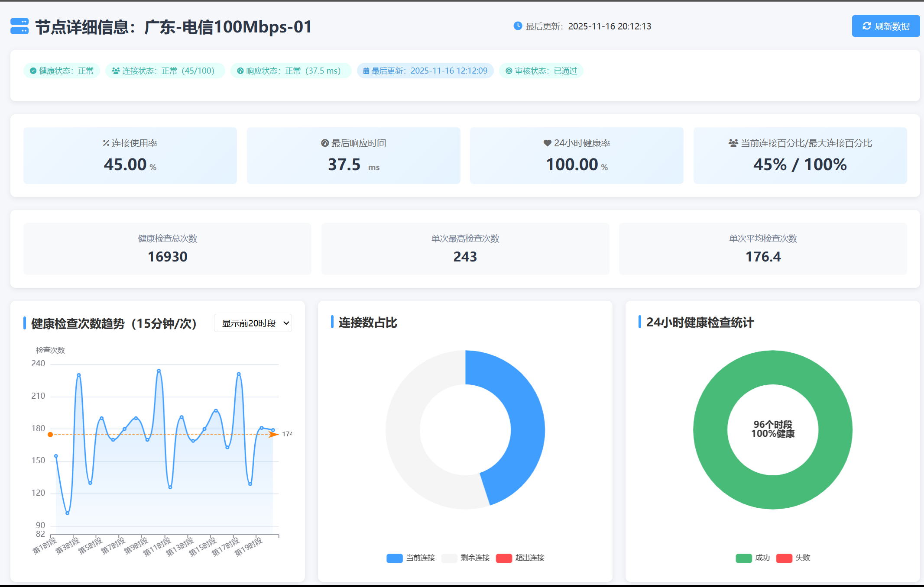Click the server icon beside page title

click(19, 26)
